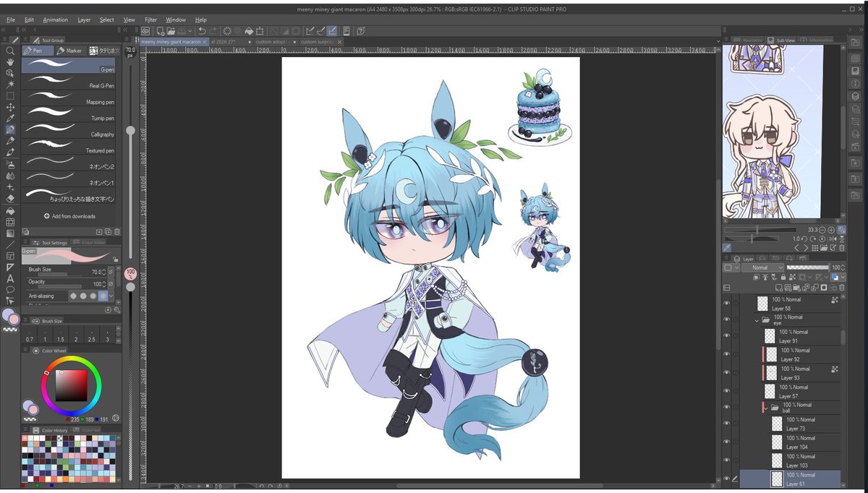Adjust the layer opacity slider
The width and height of the screenshot is (868, 493).
coord(807,267)
